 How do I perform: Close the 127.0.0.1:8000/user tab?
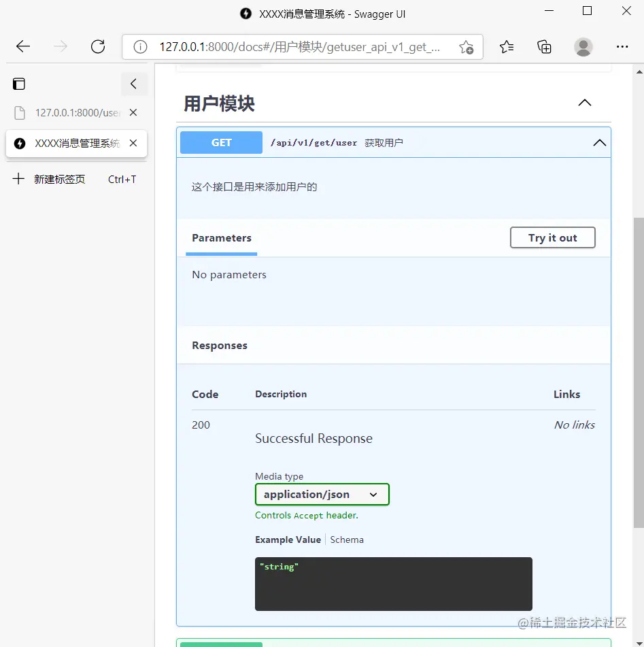[133, 112]
